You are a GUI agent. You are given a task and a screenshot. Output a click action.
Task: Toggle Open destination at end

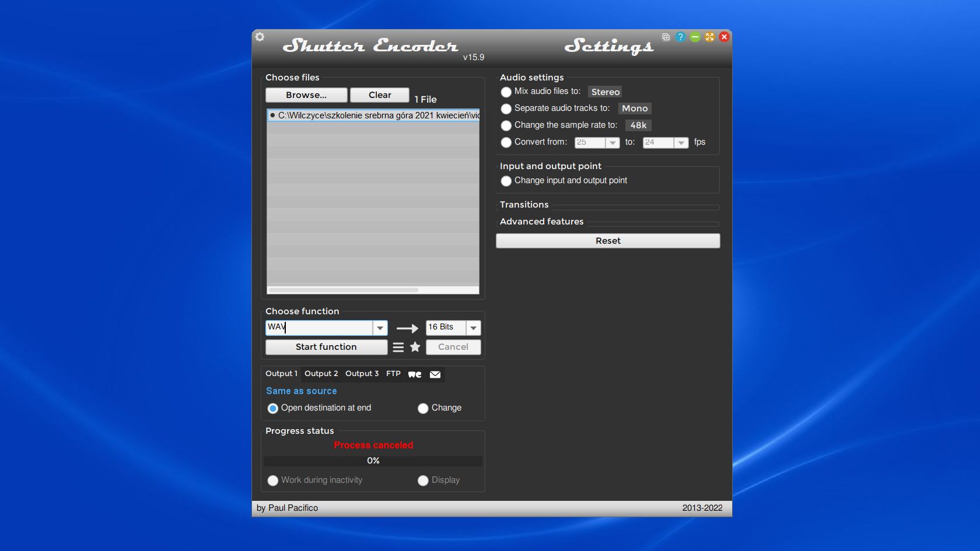click(x=272, y=409)
